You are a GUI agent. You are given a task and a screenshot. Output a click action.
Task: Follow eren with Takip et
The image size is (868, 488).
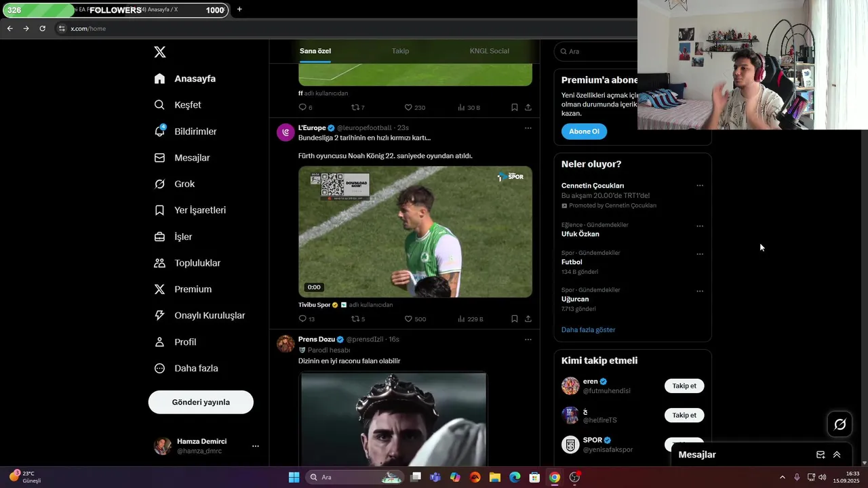tap(684, 386)
